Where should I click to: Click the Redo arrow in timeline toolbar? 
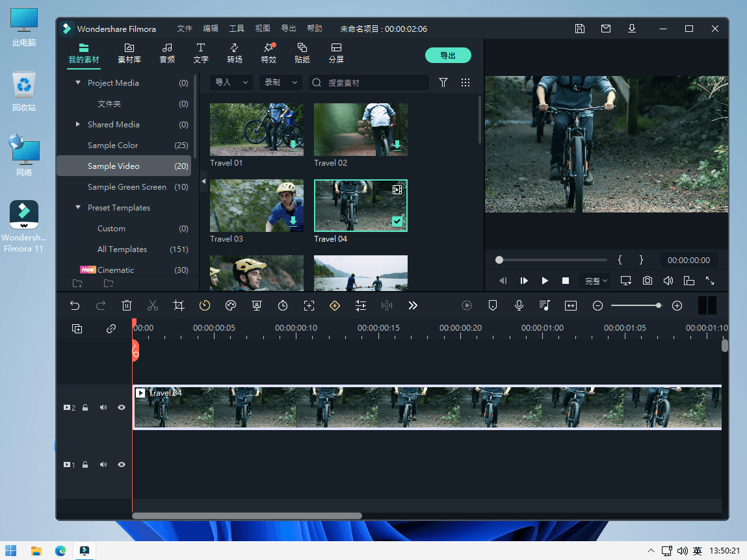point(101,306)
